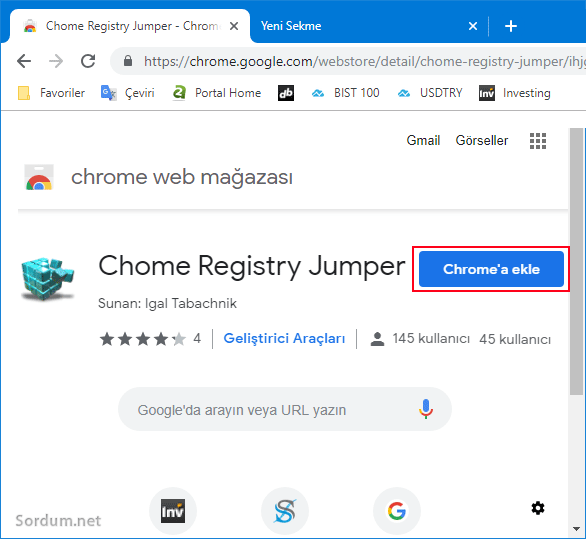The width and height of the screenshot is (586, 539).
Task: Close the Chome Registry Jumper tab
Action: (x=234, y=26)
